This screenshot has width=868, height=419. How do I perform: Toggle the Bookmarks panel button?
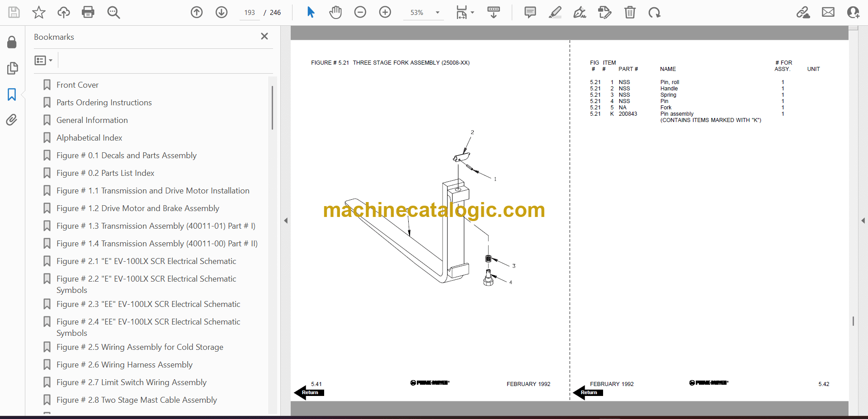12,94
